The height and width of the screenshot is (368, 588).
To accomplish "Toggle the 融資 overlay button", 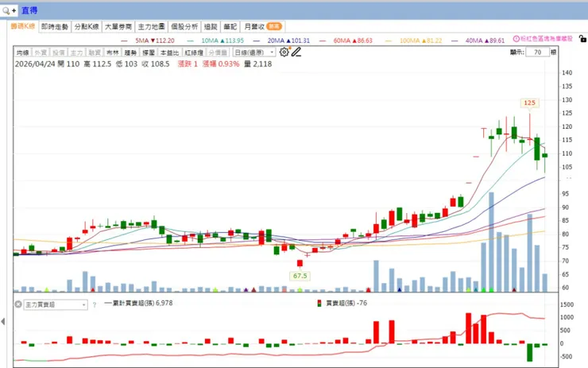I will [95, 52].
